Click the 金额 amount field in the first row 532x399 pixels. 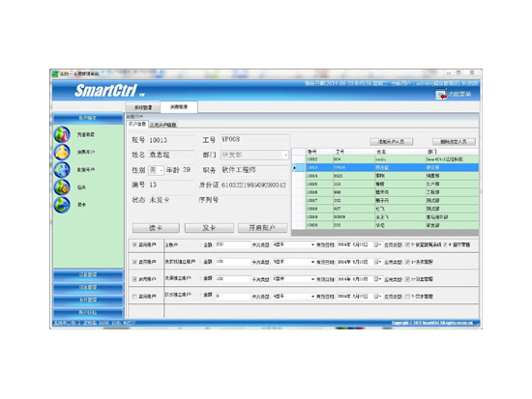tap(233, 244)
